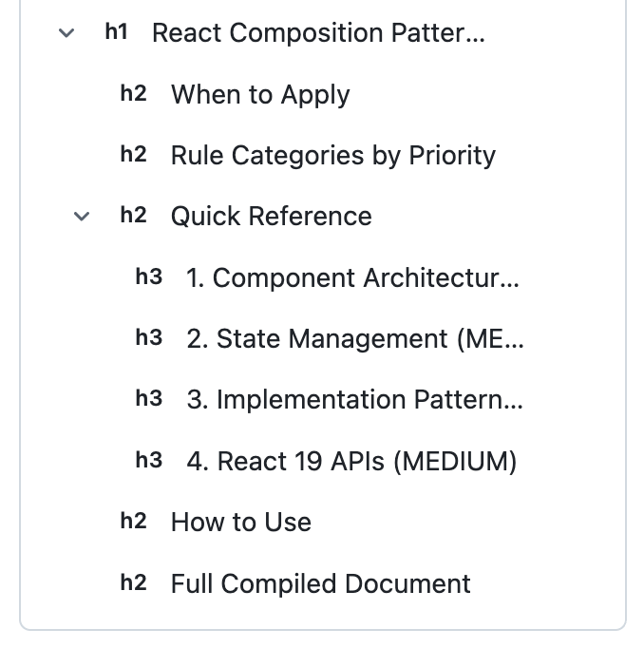Open the React Composition Patter... heading
The image size is (644, 648).
pos(318,32)
